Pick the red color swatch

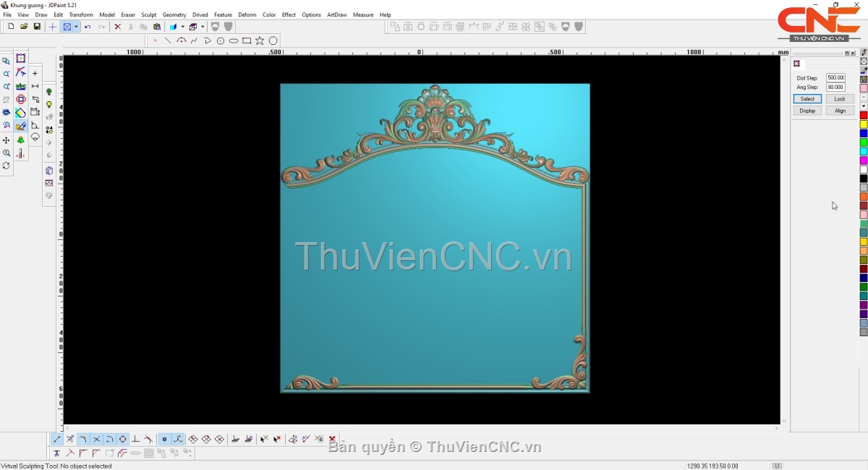(864, 116)
